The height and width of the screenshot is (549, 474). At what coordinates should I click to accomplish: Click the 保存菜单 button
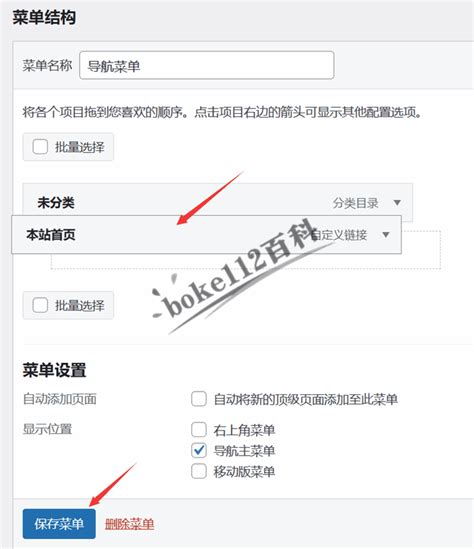click(x=59, y=524)
